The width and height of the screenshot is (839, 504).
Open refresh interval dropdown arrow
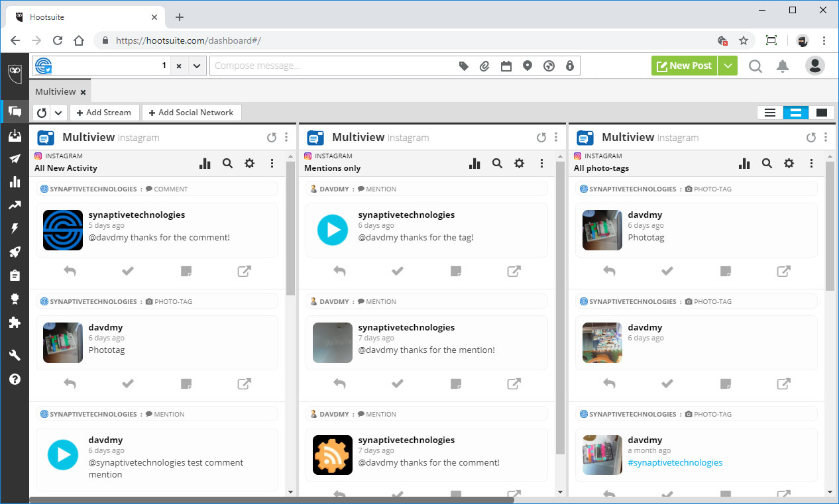(58, 113)
